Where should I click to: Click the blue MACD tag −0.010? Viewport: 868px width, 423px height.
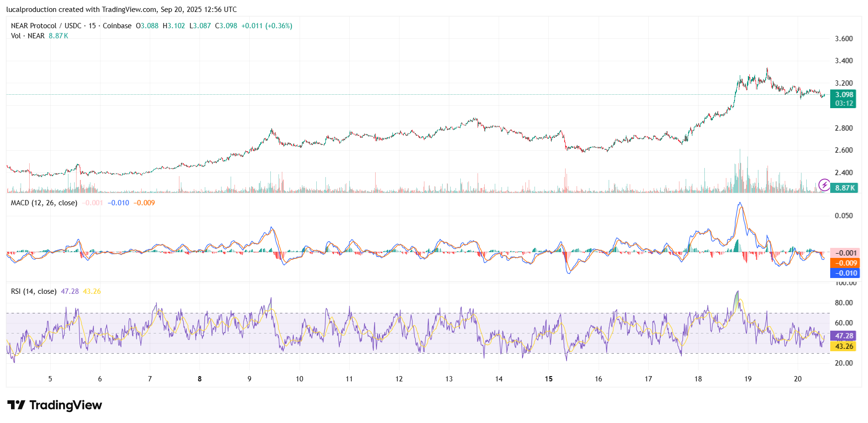[x=846, y=273]
